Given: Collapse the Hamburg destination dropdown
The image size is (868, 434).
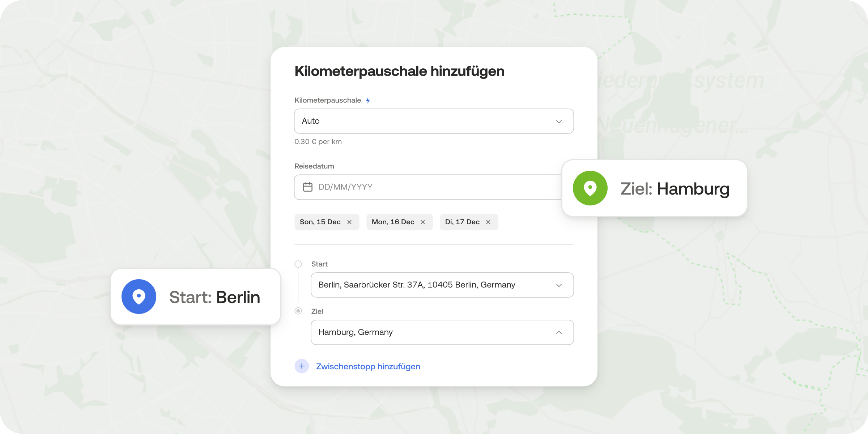Looking at the screenshot, I should coord(559,332).
